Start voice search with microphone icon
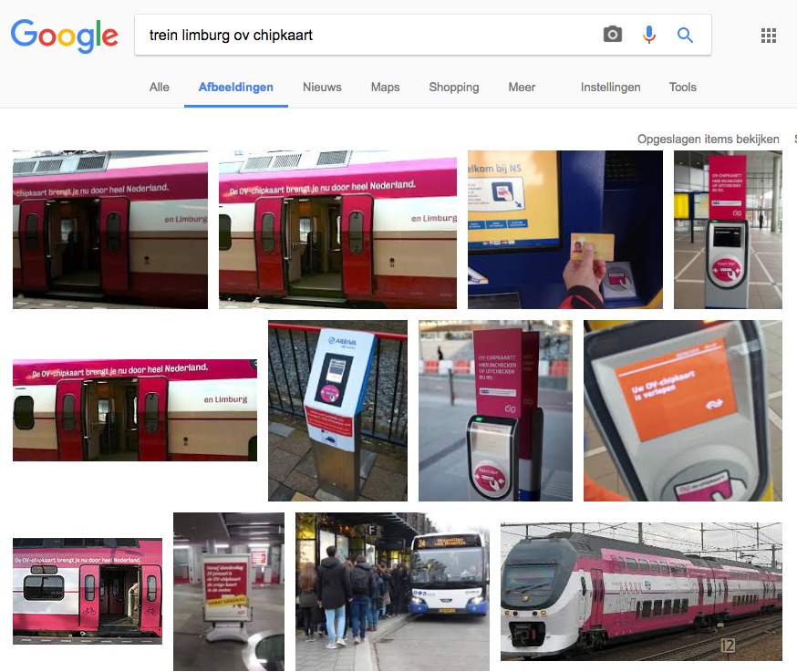Screen dimensions: 797x672 click(648, 35)
